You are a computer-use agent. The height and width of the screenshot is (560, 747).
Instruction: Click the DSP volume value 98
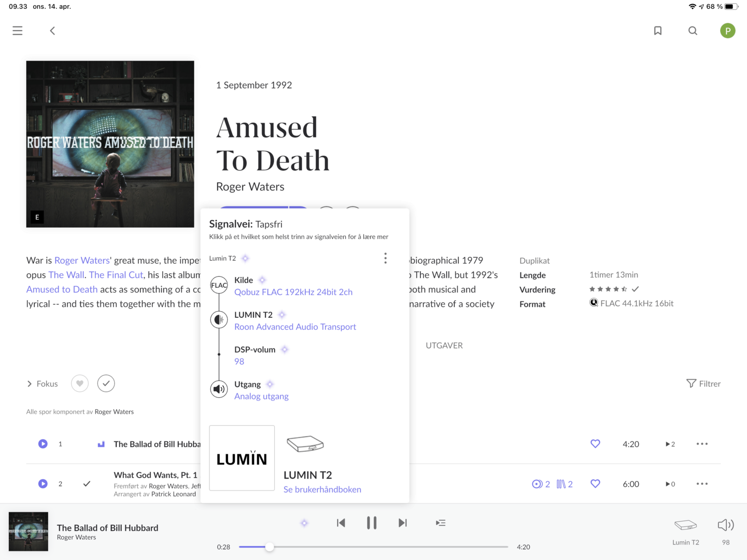tap(239, 361)
